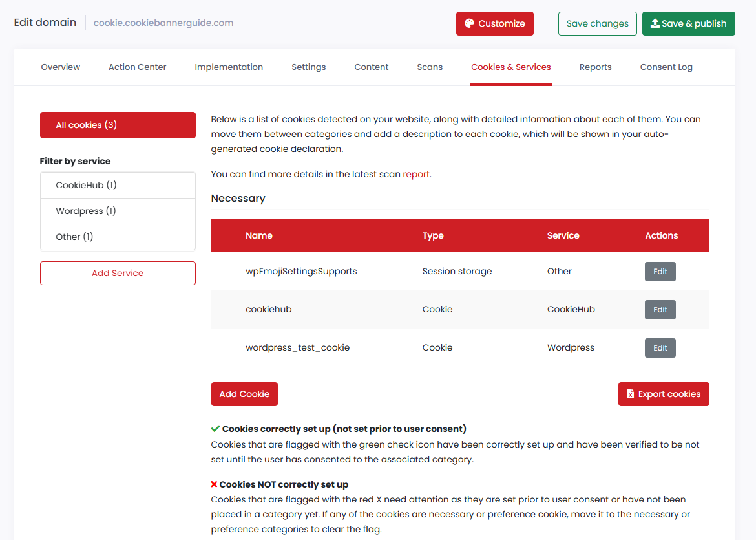Switch to the Implementation tab
Image resolution: width=756 pixels, height=540 pixels.
[229, 67]
